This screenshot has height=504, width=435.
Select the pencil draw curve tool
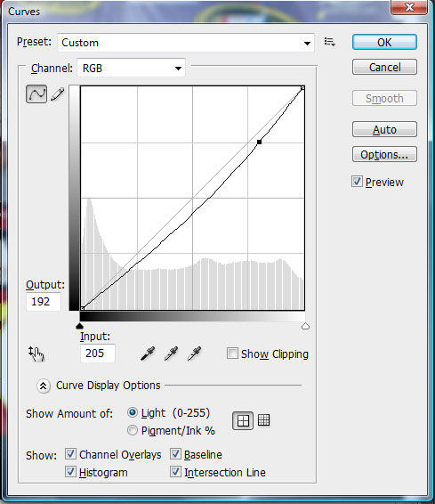point(58,94)
